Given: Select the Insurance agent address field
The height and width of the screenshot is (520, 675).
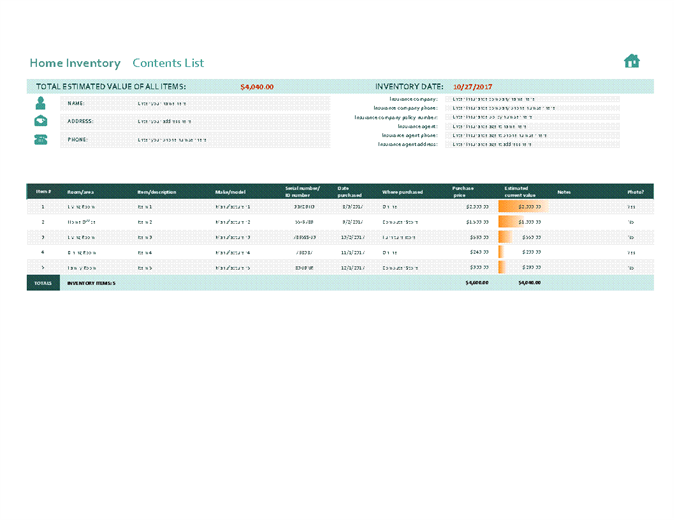Looking at the screenshot, I should pyautogui.click(x=533, y=144).
